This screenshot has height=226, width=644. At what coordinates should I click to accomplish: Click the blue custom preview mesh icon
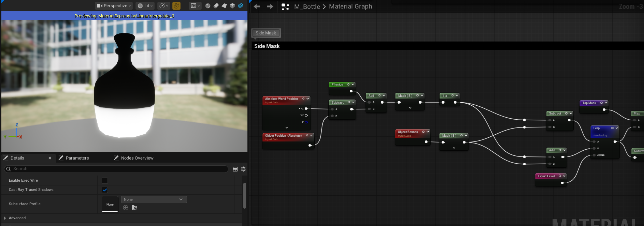(241, 6)
